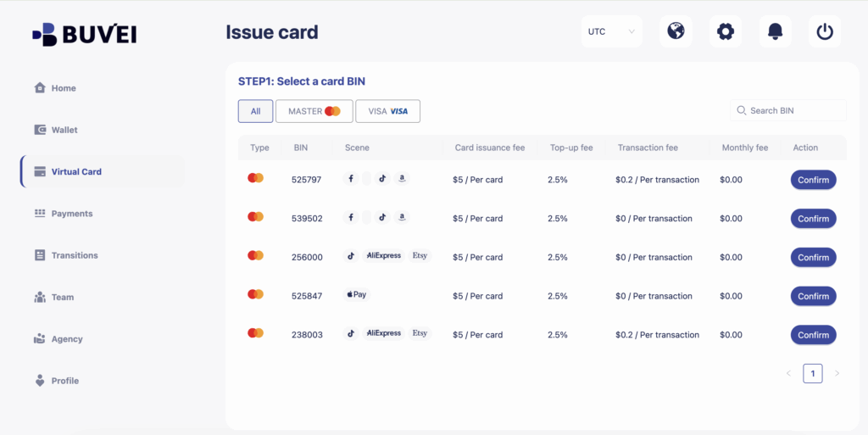This screenshot has height=435, width=868.
Task: Filter BINs by VISA card type
Action: click(387, 111)
